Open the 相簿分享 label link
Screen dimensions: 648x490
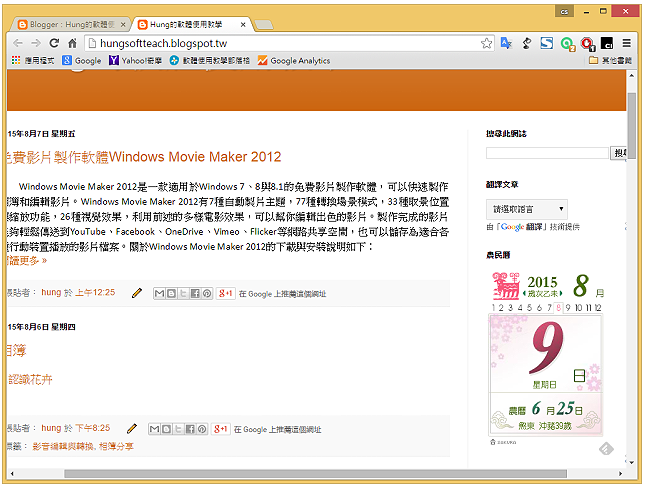[x=116, y=446]
